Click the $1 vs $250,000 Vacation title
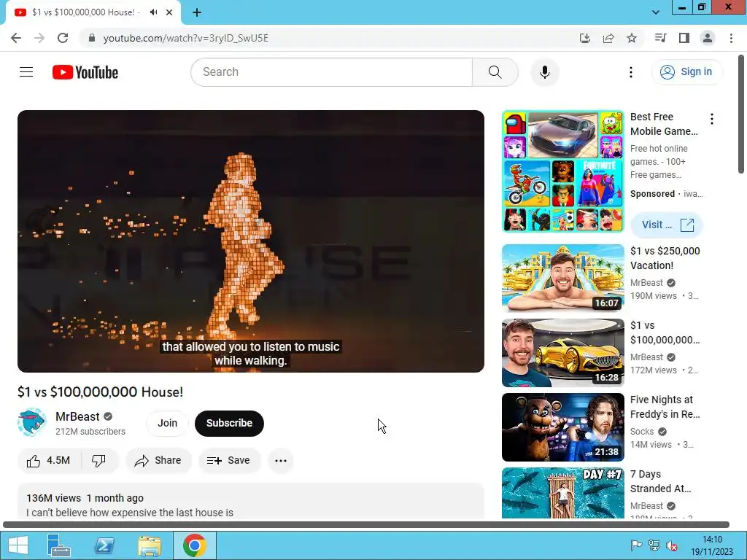Image resolution: width=747 pixels, height=560 pixels. click(x=665, y=258)
